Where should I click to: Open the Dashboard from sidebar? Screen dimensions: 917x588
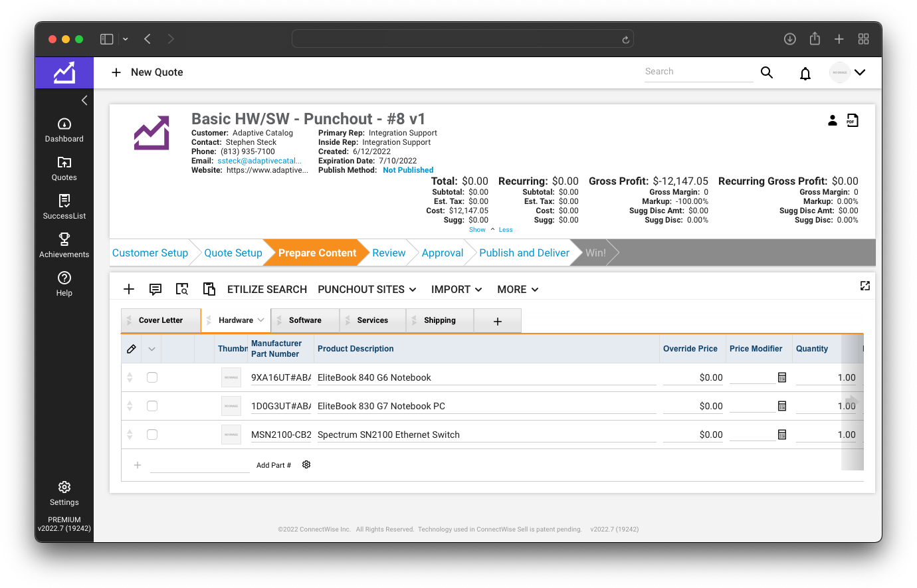[x=64, y=130]
